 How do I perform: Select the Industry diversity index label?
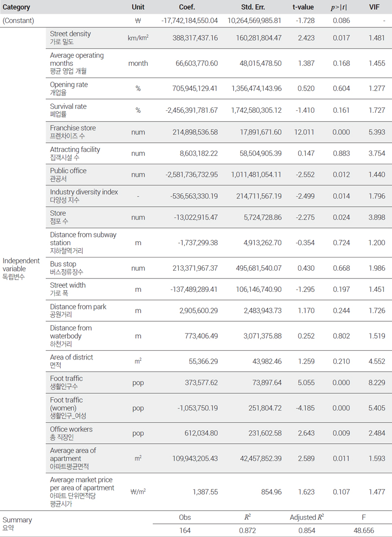84,192
